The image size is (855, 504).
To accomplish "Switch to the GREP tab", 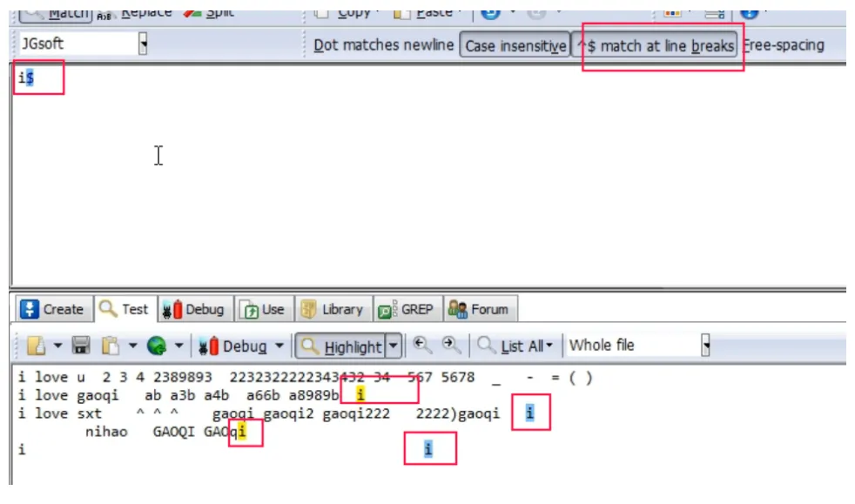I will (x=407, y=309).
